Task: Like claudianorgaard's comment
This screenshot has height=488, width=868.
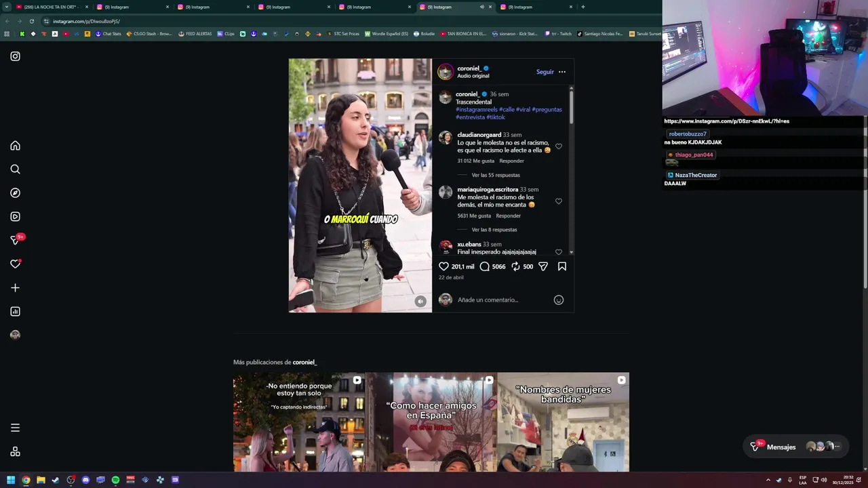Action: tap(559, 146)
